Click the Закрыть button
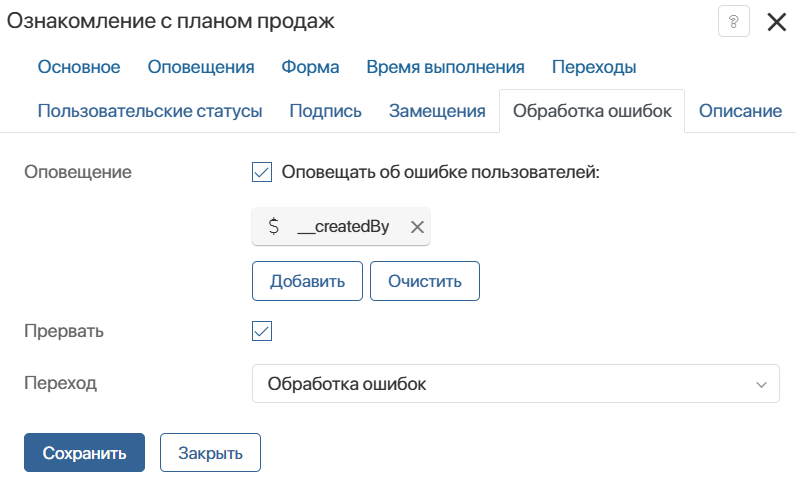Viewport: 796px width, 481px height. [x=210, y=453]
